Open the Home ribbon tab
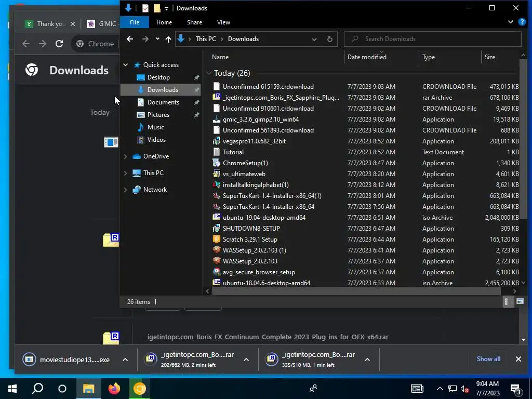 tap(164, 22)
